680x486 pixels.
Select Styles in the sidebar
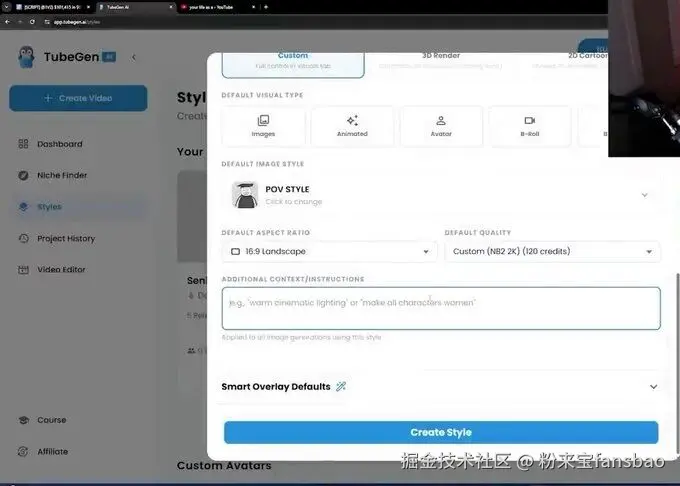pyautogui.click(x=78, y=207)
